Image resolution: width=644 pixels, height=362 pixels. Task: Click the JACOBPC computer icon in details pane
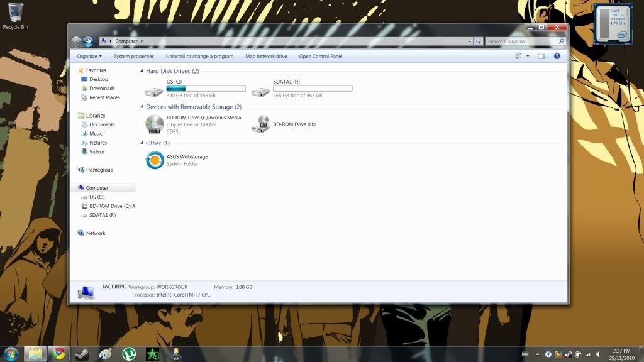pos(86,292)
